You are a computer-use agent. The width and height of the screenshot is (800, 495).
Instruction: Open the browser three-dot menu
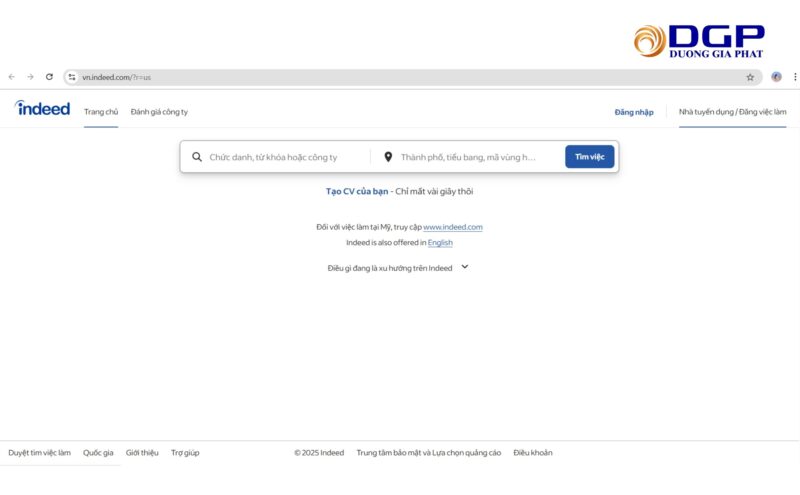[x=795, y=77]
